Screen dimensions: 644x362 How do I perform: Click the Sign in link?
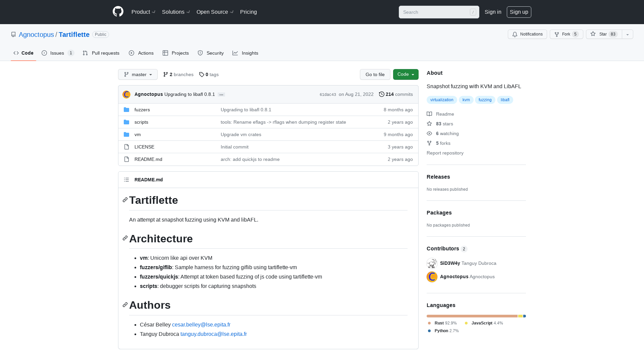493,12
